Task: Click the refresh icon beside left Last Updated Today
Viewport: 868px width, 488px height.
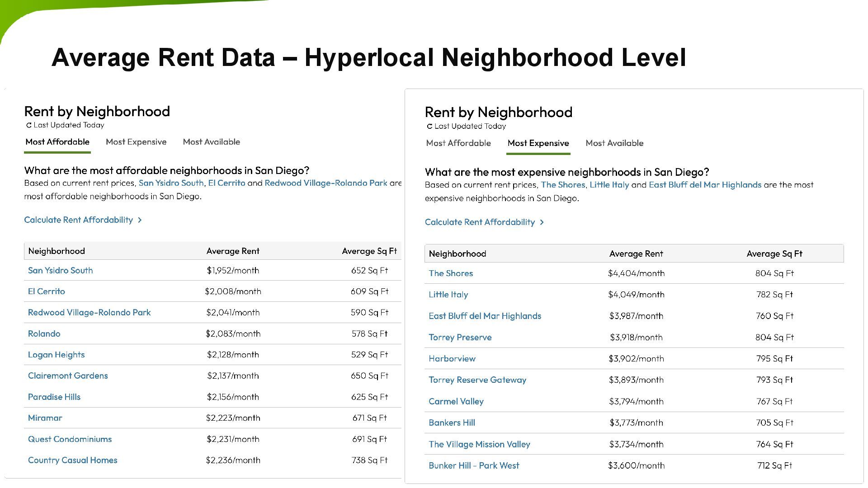Action: point(29,126)
